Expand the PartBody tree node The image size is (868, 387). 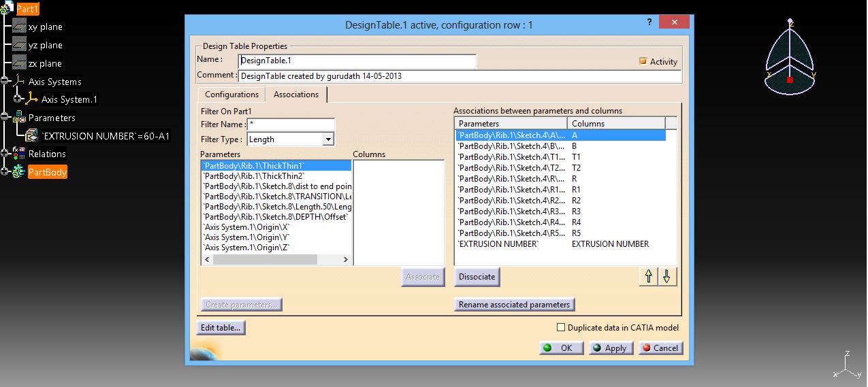tap(5, 172)
